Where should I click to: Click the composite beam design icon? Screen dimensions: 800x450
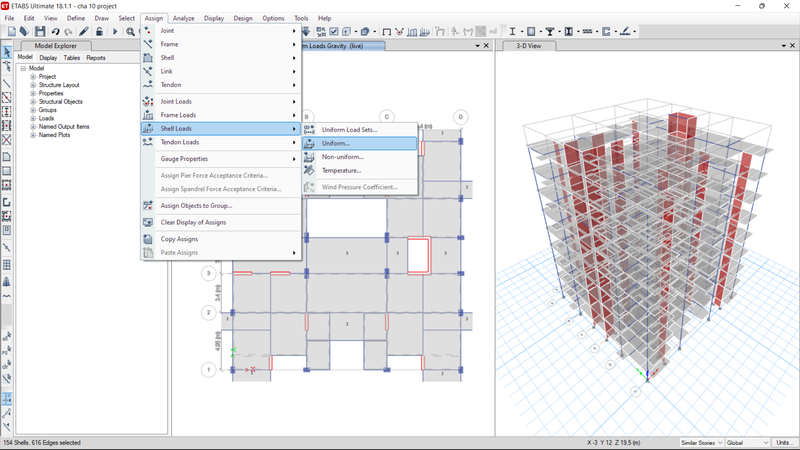tap(550, 32)
